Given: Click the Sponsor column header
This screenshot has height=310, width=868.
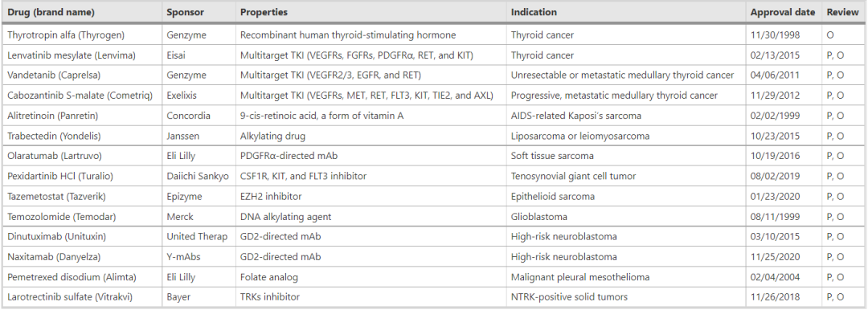Looking at the screenshot, I should (186, 12).
